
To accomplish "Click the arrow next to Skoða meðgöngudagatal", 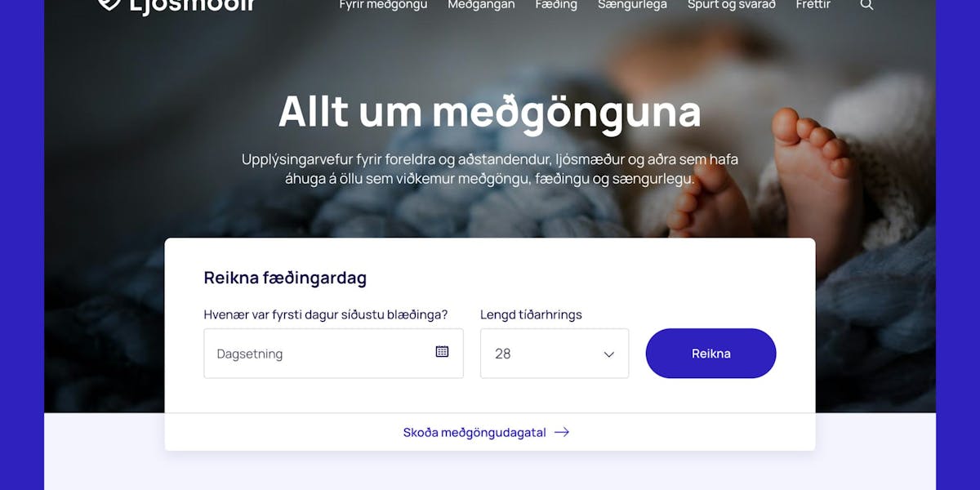I will pos(562,432).
